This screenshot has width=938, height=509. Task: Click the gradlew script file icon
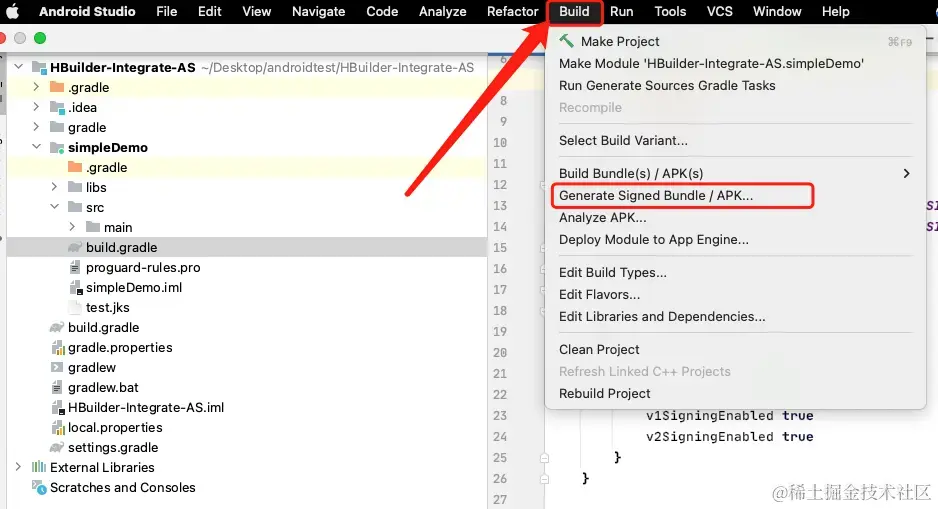point(57,367)
